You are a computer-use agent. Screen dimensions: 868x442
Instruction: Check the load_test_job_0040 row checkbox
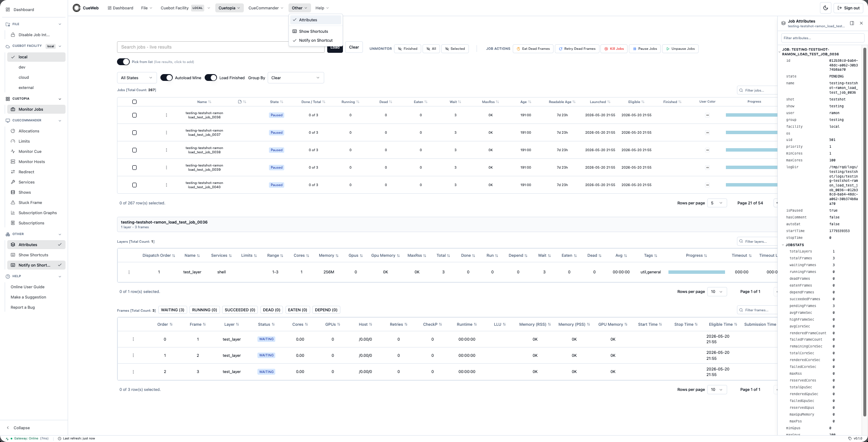(x=134, y=185)
